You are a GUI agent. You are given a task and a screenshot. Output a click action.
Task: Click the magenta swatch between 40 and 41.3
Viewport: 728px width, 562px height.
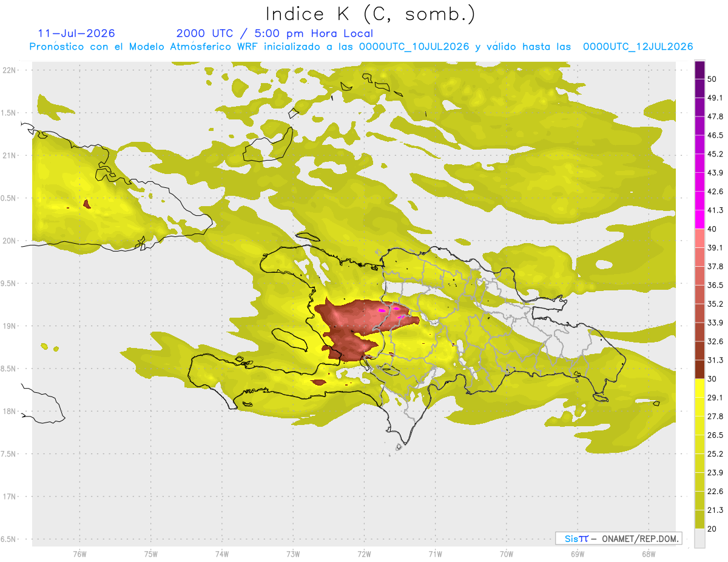pos(699,219)
